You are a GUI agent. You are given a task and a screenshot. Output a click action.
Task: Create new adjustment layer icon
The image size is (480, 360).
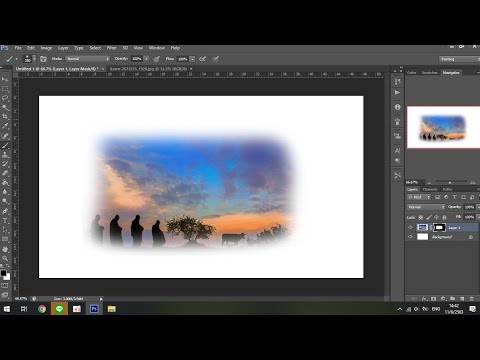(x=443, y=299)
